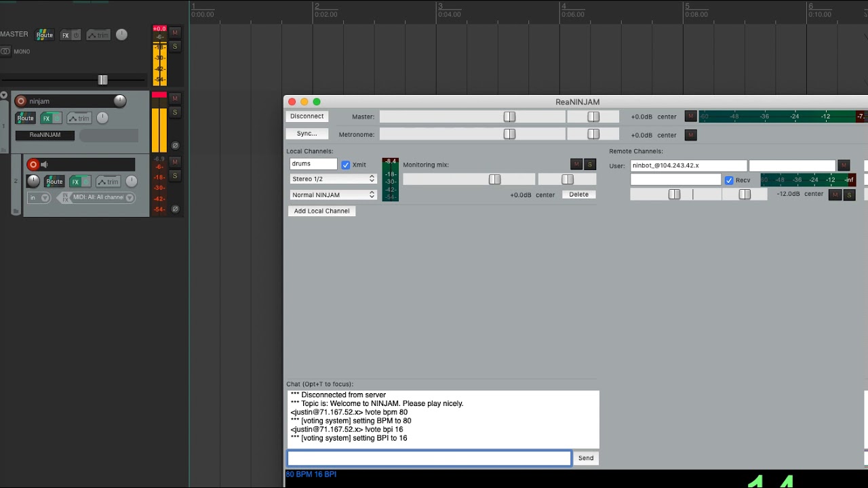Viewport: 868px width, 488px height.
Task: Open the FX button on track 2
Action: pyautogui.click(x=76, y=181)
